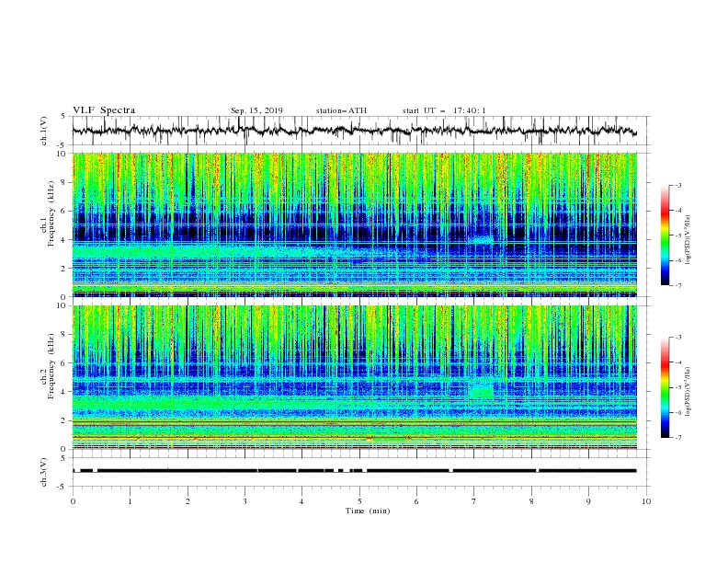Click the "start UT = 17:40: 1" header text

coord(444,110)
